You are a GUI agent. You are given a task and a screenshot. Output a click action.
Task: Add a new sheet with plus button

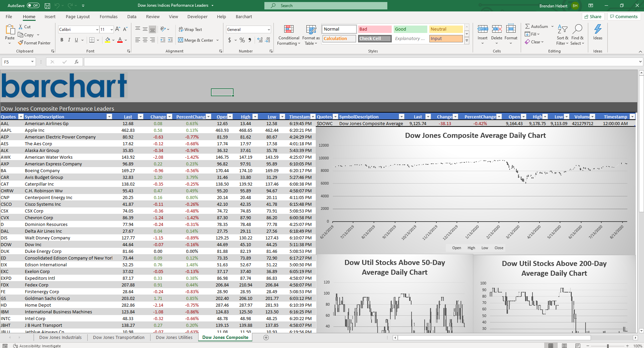tap(266, 338)
